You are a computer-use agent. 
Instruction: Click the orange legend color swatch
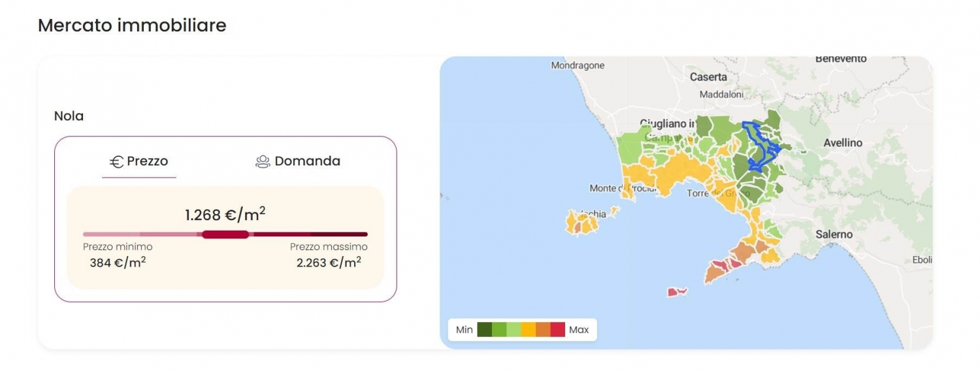click(x=543, y=330)
